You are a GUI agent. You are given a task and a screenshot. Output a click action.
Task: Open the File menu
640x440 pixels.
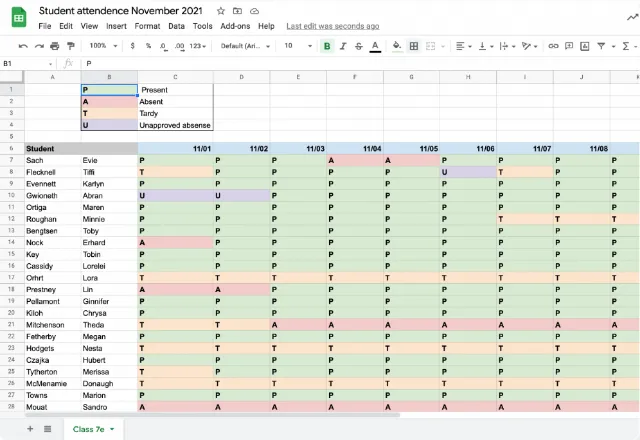[x=45, y=26]
